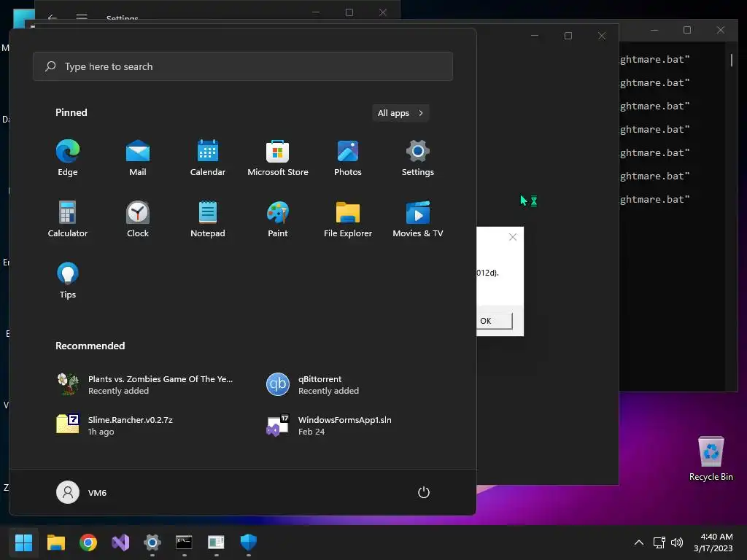Open the Photos app
Viewport: 747px width, 560px height.
click(348, 158)
